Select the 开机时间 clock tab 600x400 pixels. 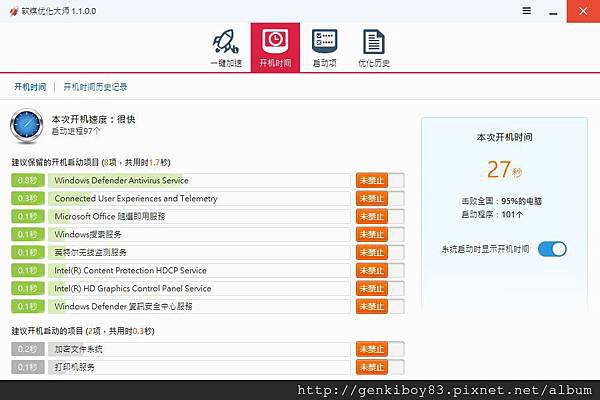(275, 47)
